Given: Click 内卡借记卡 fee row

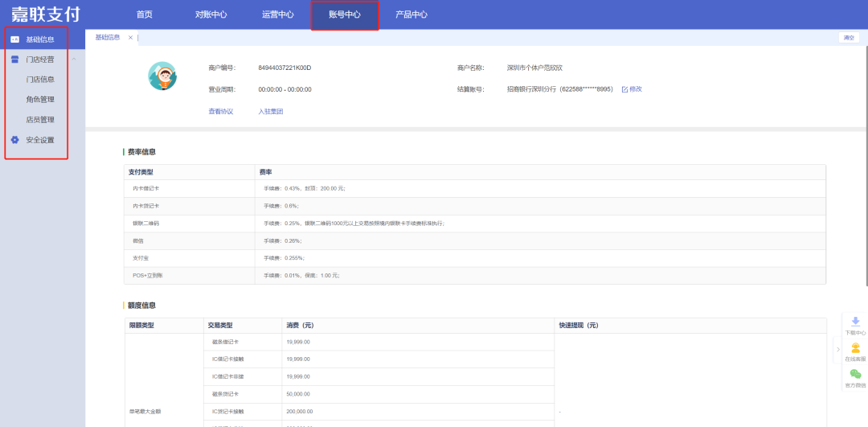Looking at the screenshot, I should click(x=475, y=189).
